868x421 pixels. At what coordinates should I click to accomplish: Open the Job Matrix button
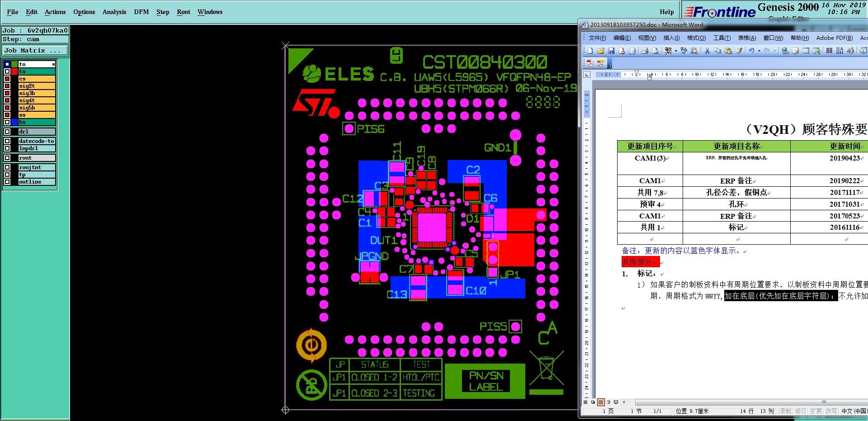click(35, 50)
